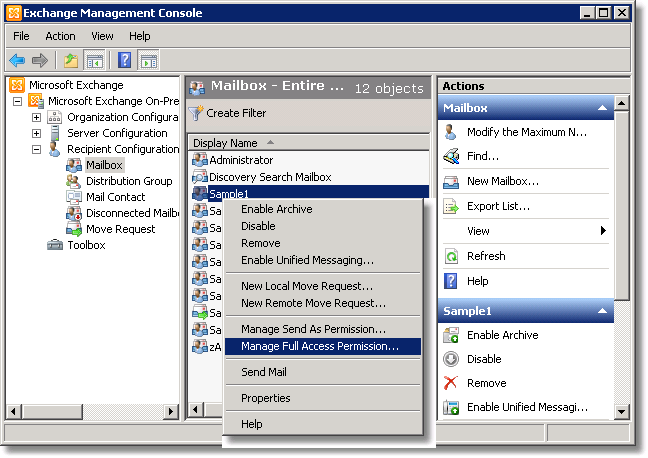
Task: Click the Distribution Group icon in the tree
Action: (x=74, y=181)
